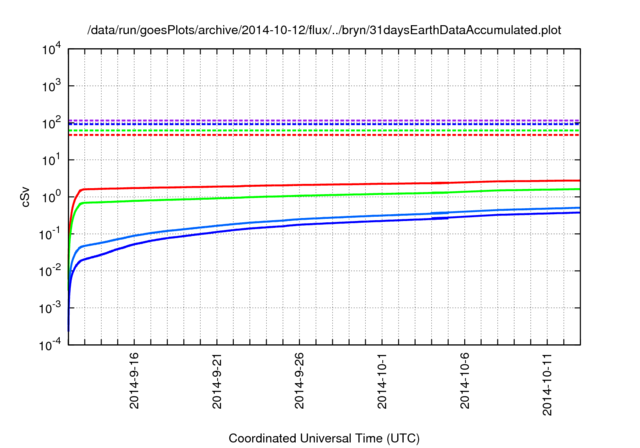Click the 10^4 y-axis tick label

(x=51, y=50)
